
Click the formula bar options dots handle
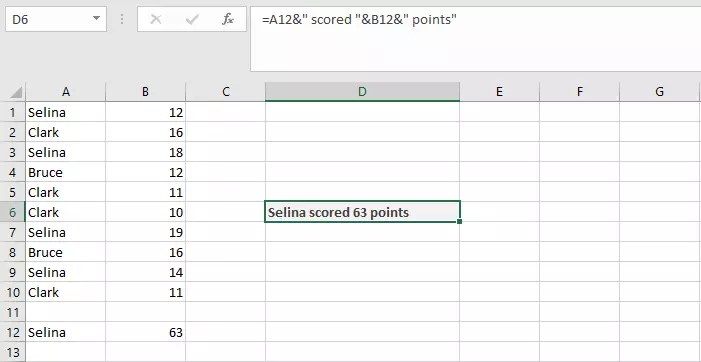click(122, 19)
